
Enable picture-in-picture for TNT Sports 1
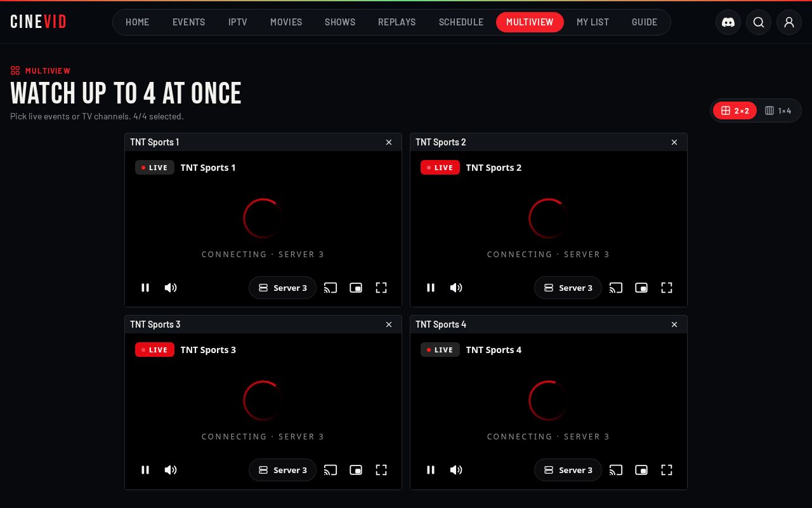[x=356, y=288]
